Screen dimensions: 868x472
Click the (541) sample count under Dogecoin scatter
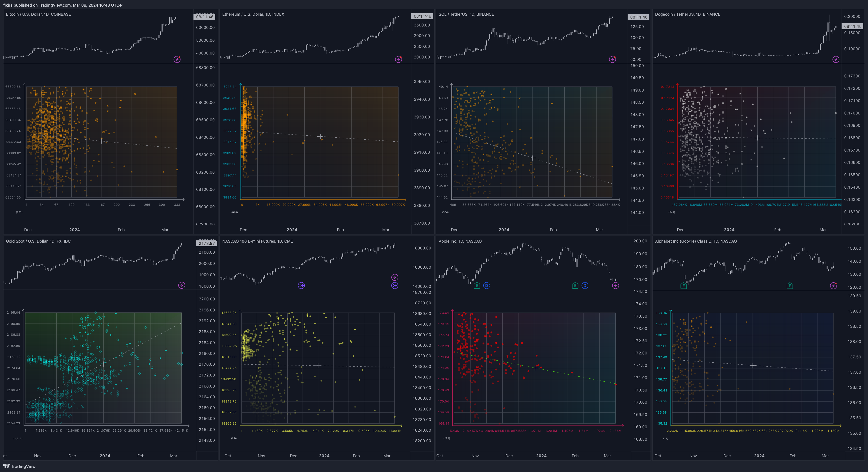(x=672, y=212)
